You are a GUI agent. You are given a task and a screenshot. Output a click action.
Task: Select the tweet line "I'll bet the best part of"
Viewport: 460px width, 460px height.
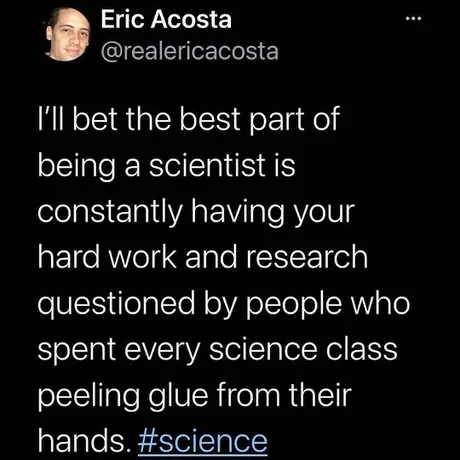click(188, 119)
